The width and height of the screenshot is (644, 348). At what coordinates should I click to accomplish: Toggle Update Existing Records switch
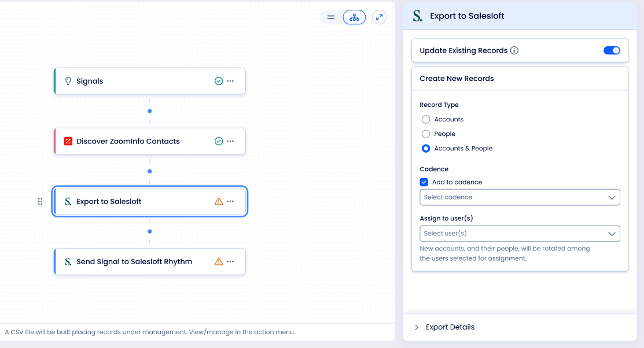pos(612,50)
